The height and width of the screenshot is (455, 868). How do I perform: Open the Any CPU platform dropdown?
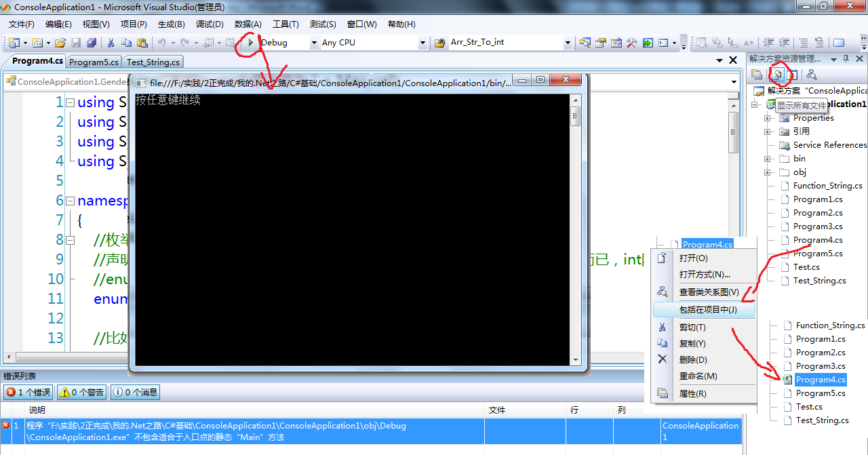click(422, 43)
